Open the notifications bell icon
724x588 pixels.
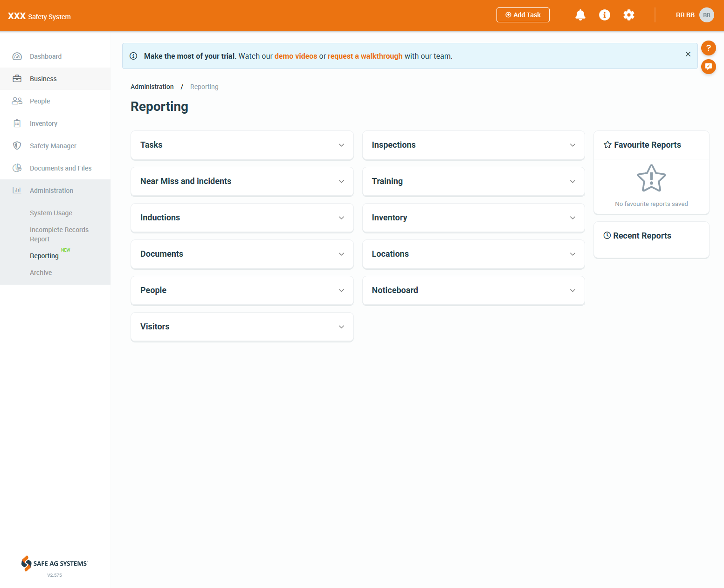(x=580, y=15)
